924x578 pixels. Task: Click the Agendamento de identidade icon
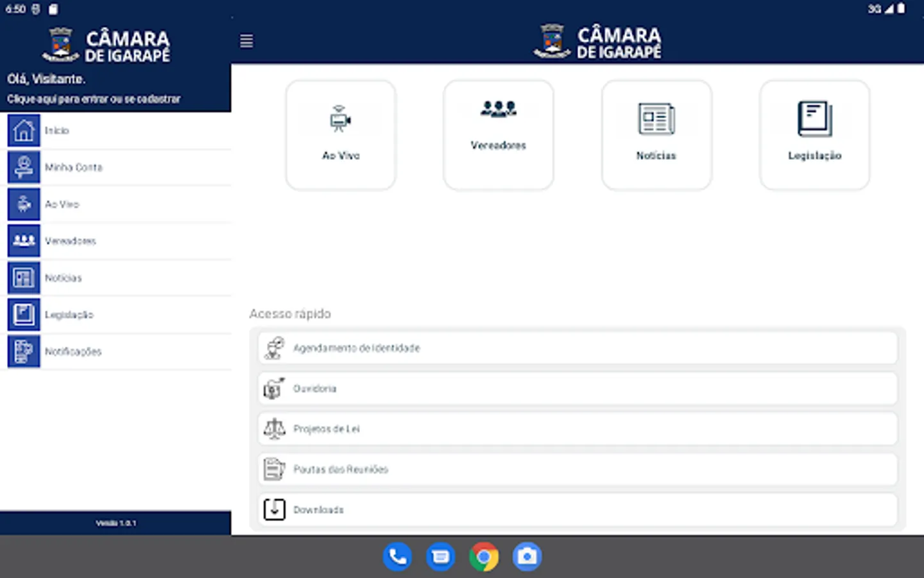274,348
